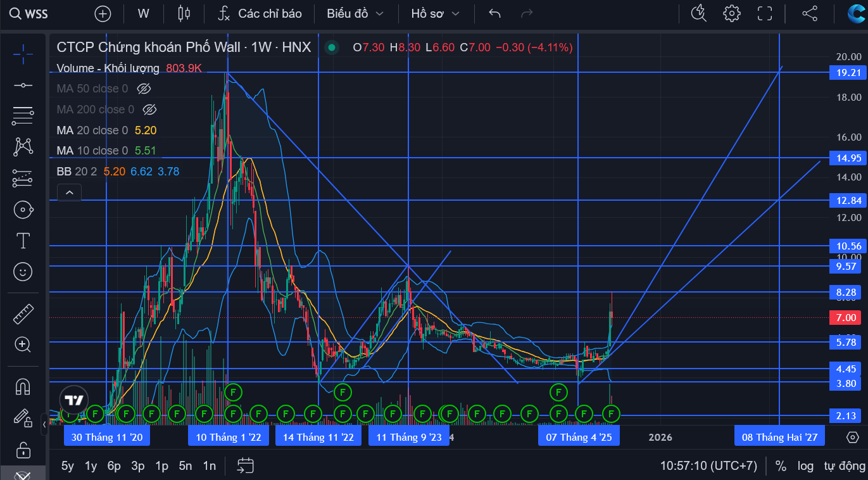Click the 14.95 price level label
This screenshot has height=480, width=868.
click(x=847, y=158)
